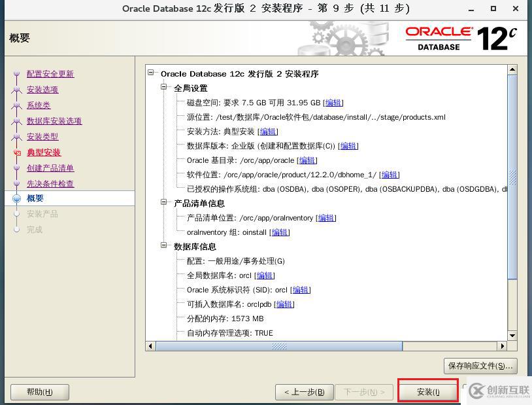Click the 系统类 step marker icon
Viewport: 532px width, 405px height.
click(16, 105)
